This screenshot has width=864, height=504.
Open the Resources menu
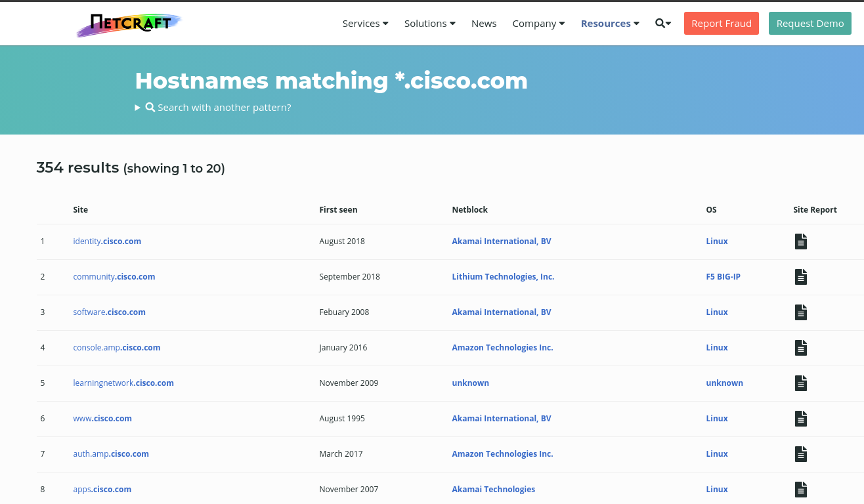(x=610, y=24)
